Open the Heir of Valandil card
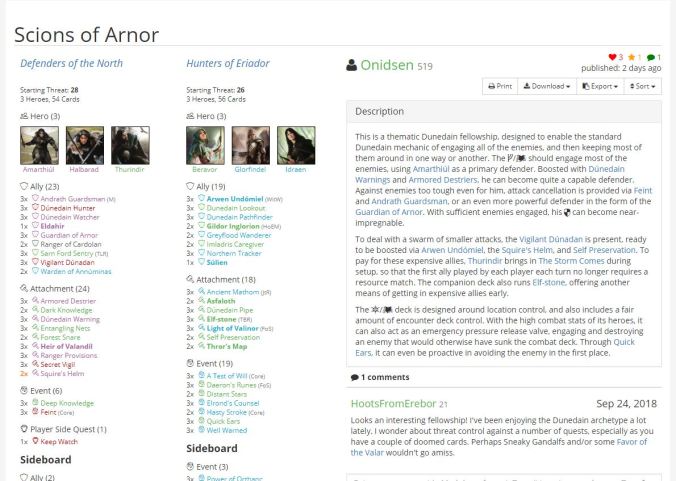The height and width of the screenshot is (481, 676). point(66,347)
